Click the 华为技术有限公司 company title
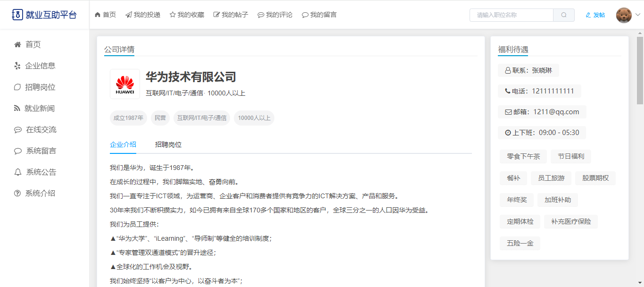The width and height of the screenshot is (644, 287). pyautogui.click(x=190, y=77)
